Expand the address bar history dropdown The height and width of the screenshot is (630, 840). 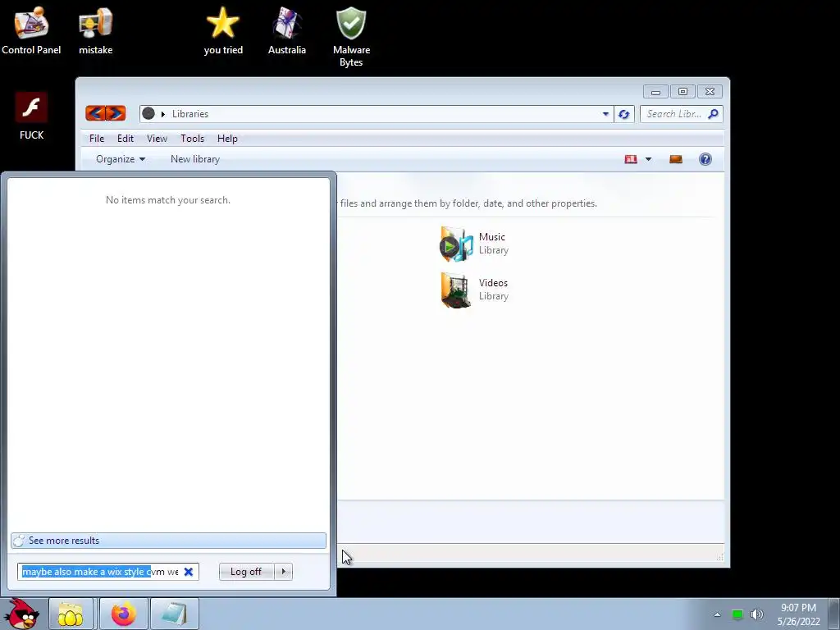point(605,114)
